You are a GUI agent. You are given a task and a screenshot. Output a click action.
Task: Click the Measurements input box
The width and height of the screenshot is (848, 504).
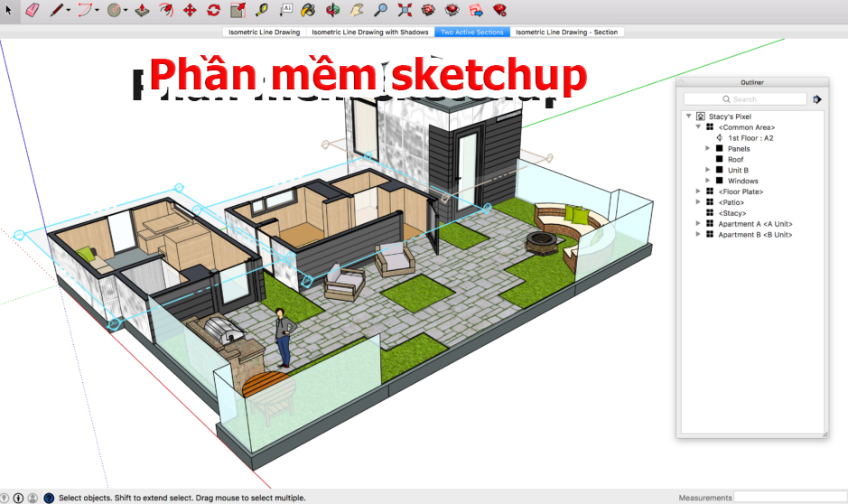click(791, 497)
